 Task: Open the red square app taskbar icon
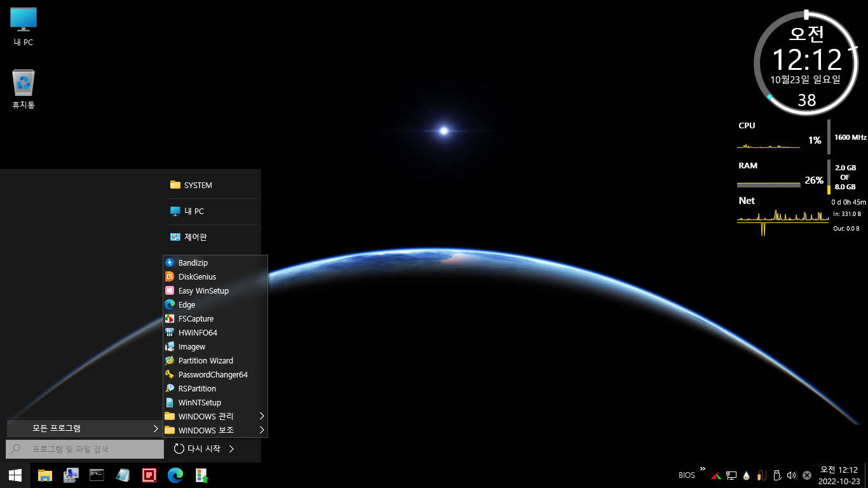149,475
